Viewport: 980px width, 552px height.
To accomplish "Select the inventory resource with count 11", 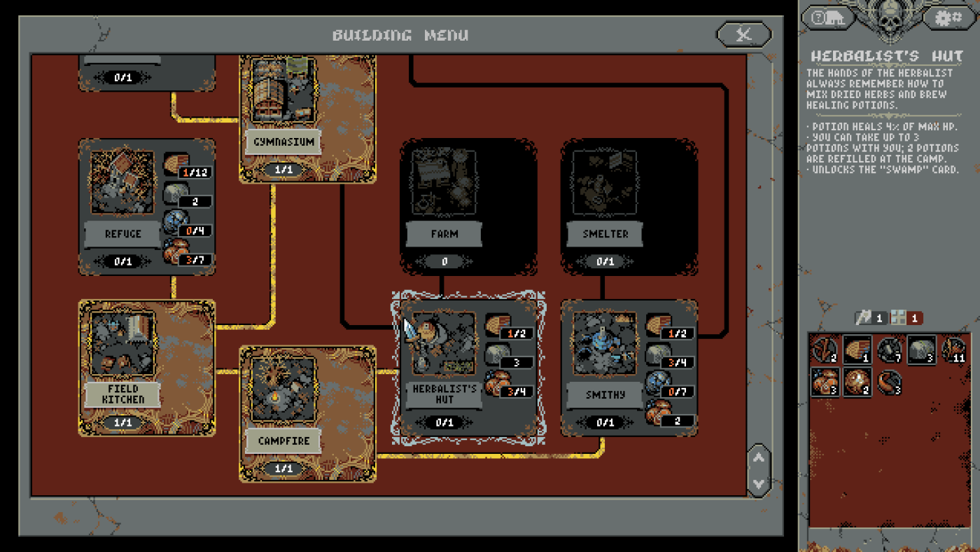I will click(954, 350).
